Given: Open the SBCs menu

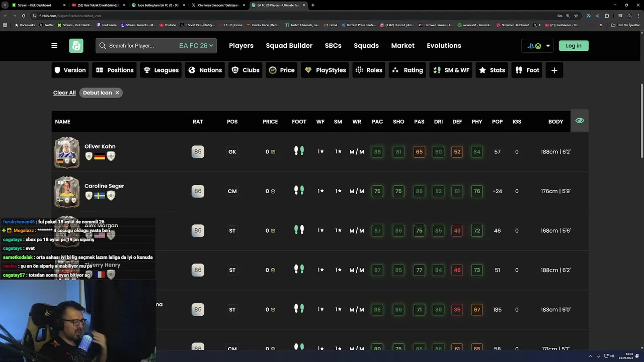Looking at the screenshot, I should tap(333, 46).
